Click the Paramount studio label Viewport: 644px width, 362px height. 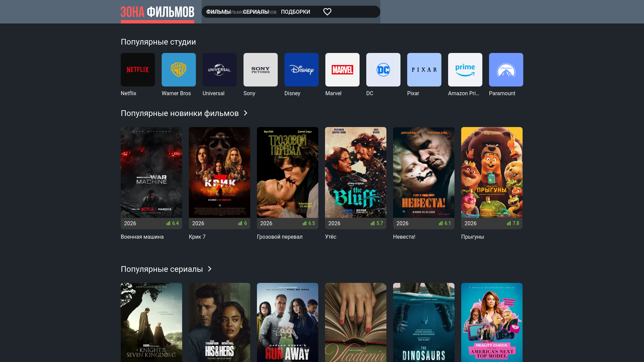coord(502,94)
